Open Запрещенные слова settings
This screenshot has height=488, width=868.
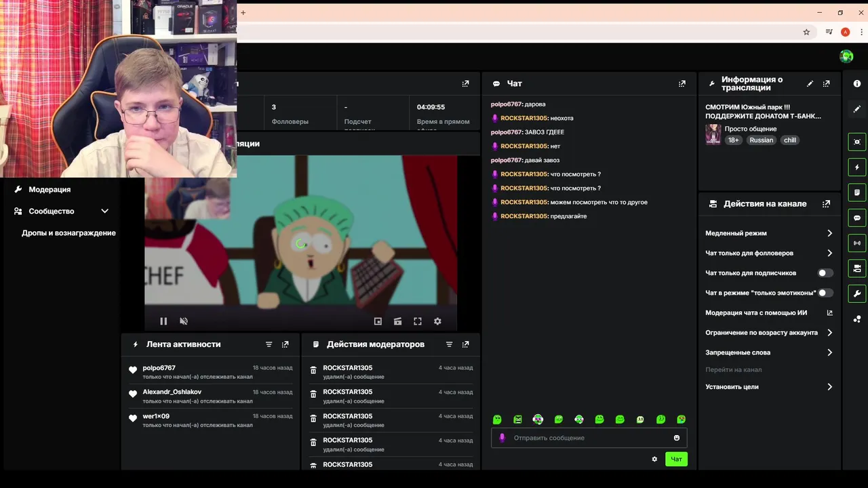(x=769, y=352)
